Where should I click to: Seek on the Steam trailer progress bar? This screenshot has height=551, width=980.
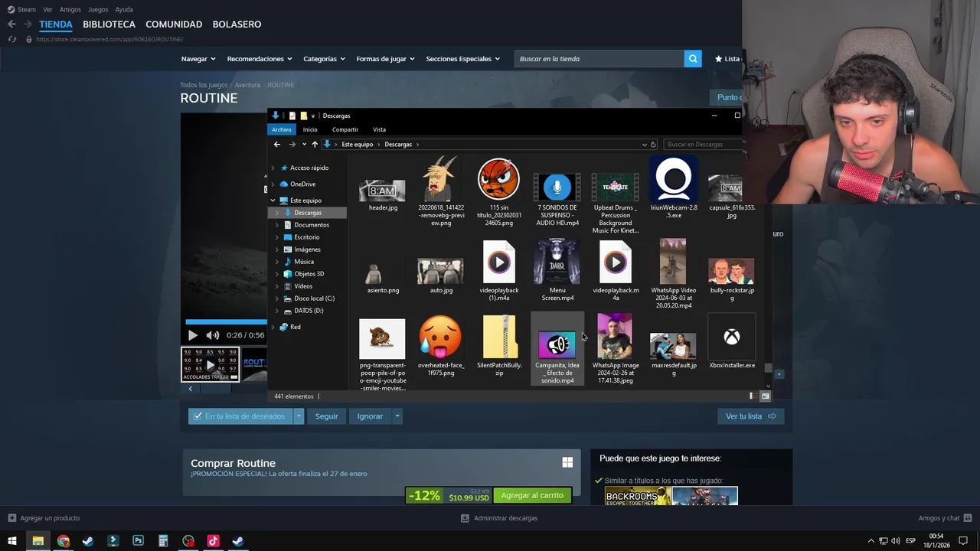(225, 322)
